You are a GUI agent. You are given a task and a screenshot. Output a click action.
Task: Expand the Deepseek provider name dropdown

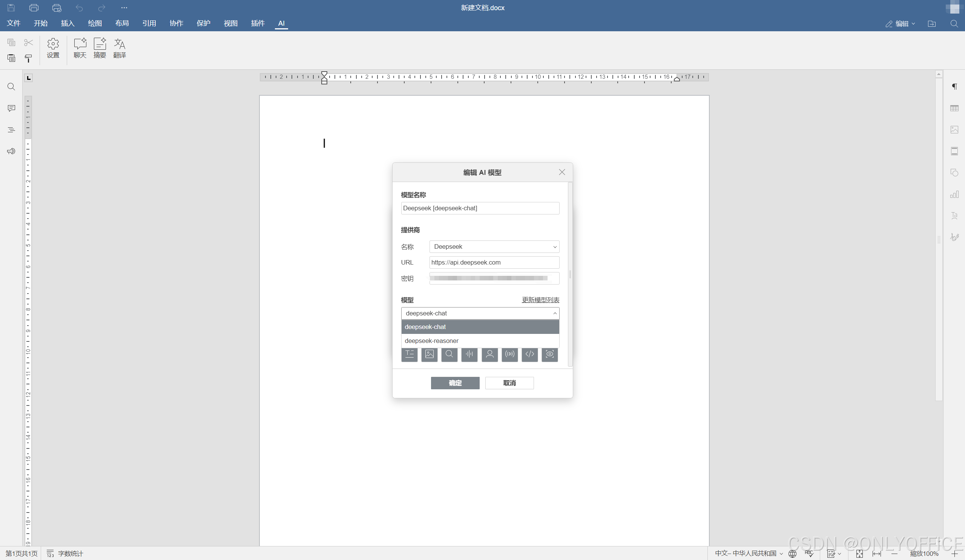point(494,246)
